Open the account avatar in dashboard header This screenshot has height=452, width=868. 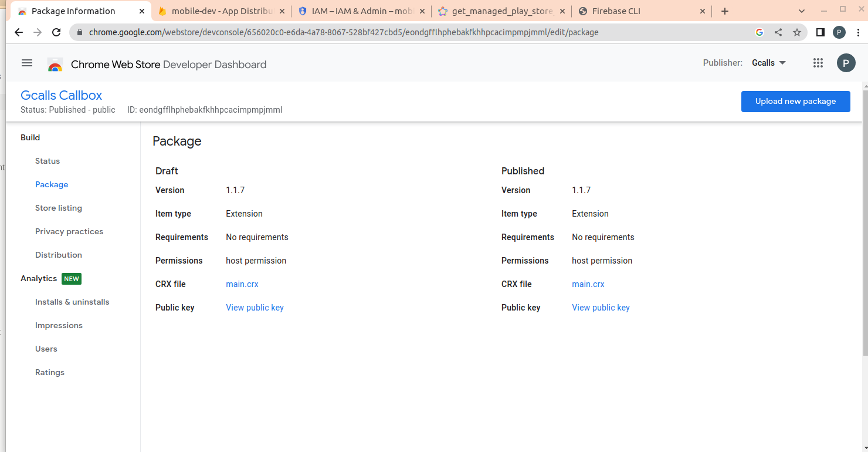point(846,63)
